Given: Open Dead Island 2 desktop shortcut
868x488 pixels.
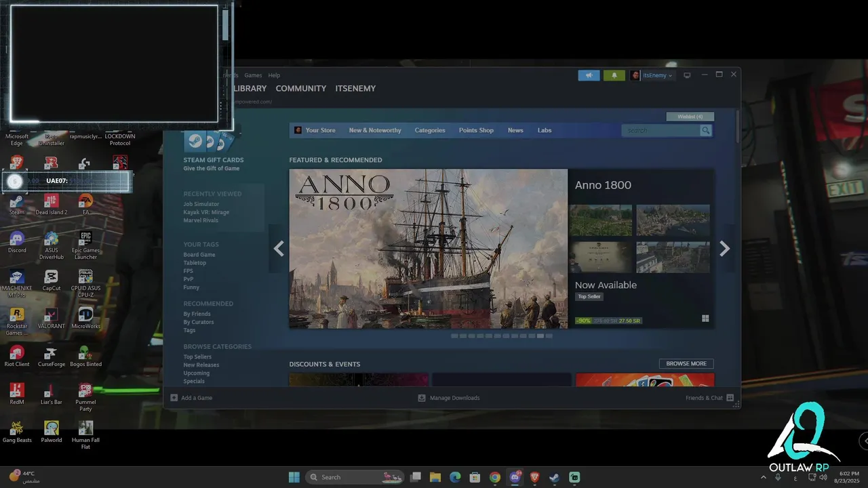Looking at the screenshot, I should point(51,204).
